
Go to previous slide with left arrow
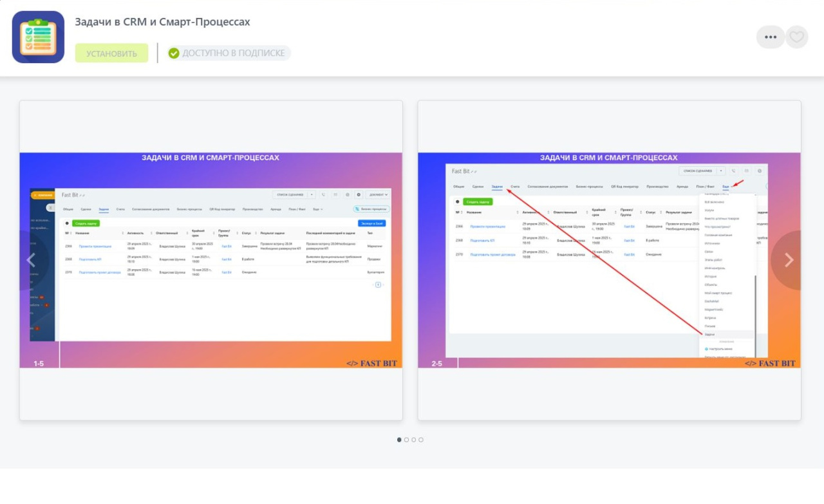coord(30,260)
